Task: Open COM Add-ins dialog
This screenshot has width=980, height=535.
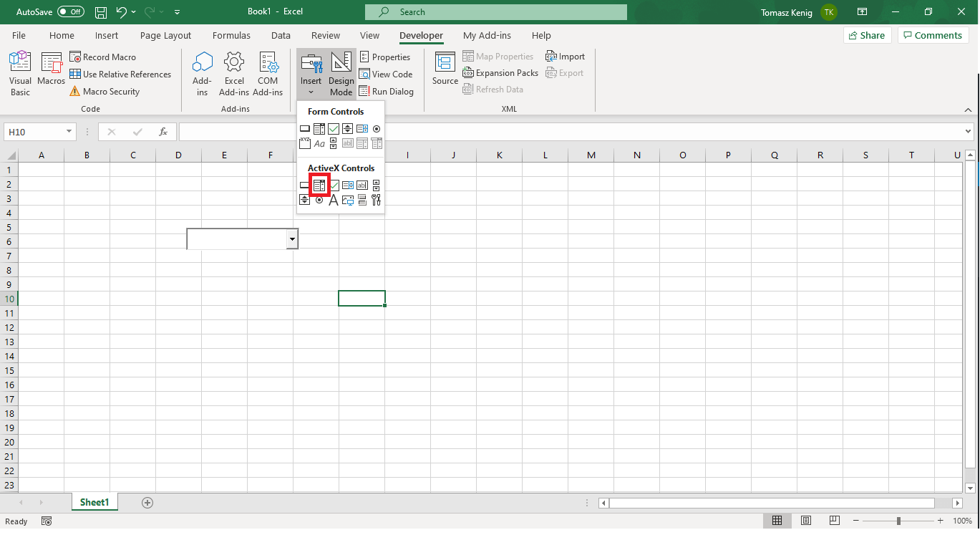Action: click(268, 74)
